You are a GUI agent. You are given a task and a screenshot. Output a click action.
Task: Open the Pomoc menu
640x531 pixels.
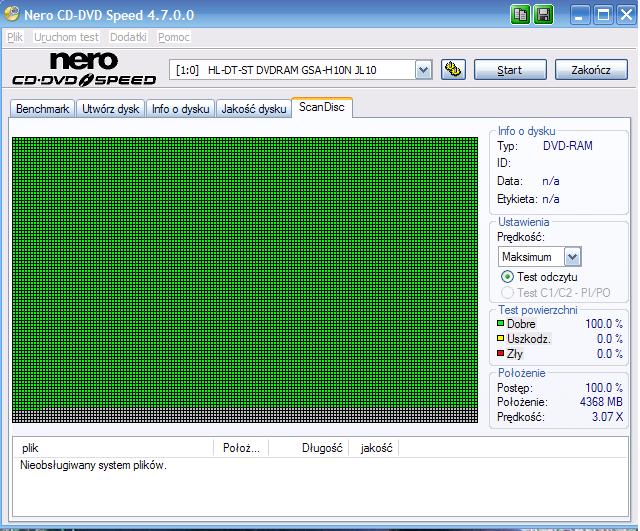click(174, 37)
